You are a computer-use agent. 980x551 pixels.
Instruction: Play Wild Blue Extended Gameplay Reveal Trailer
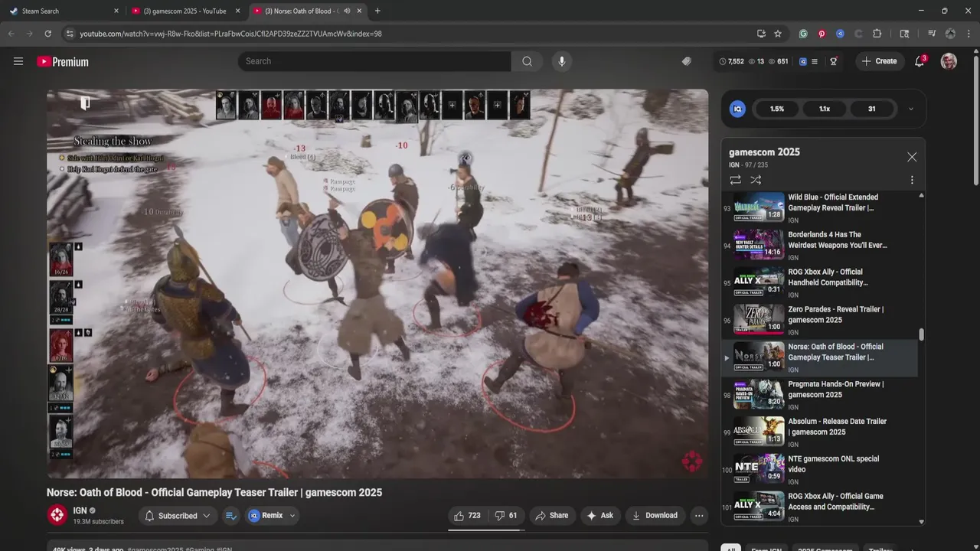coord(819,208)
